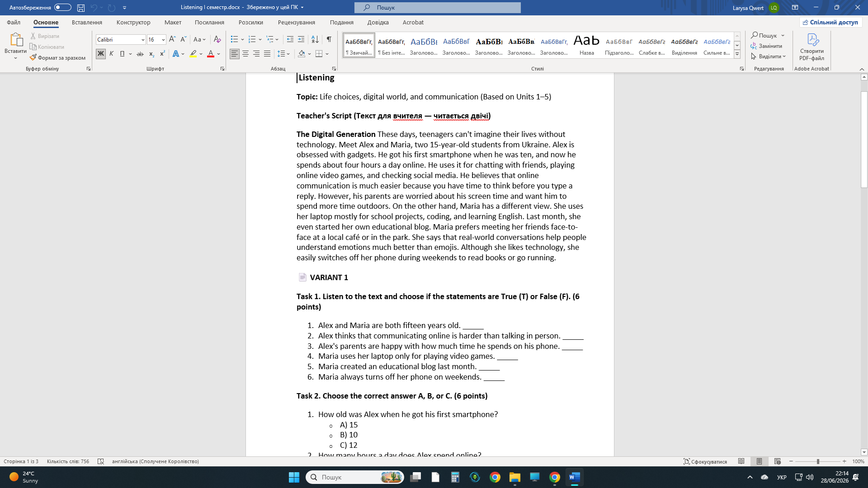Screen dimensions: 868x488
Task: Open the Acrobat tab
Action: pyautogui.click(x=413, y=22)
